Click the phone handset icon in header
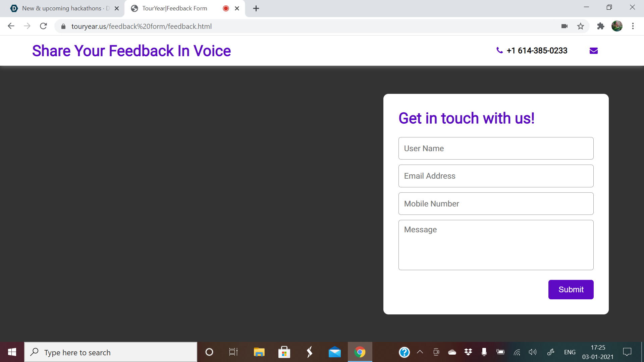Viewport: 644px width, 362px height. click(x=499, y=50)
